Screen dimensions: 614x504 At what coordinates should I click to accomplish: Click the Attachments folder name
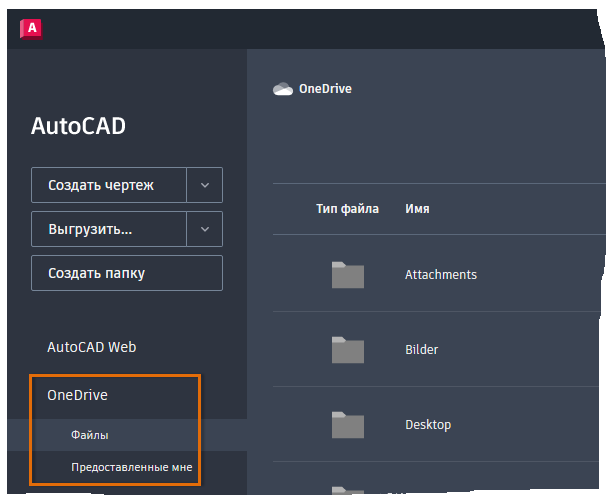[441, 275]
